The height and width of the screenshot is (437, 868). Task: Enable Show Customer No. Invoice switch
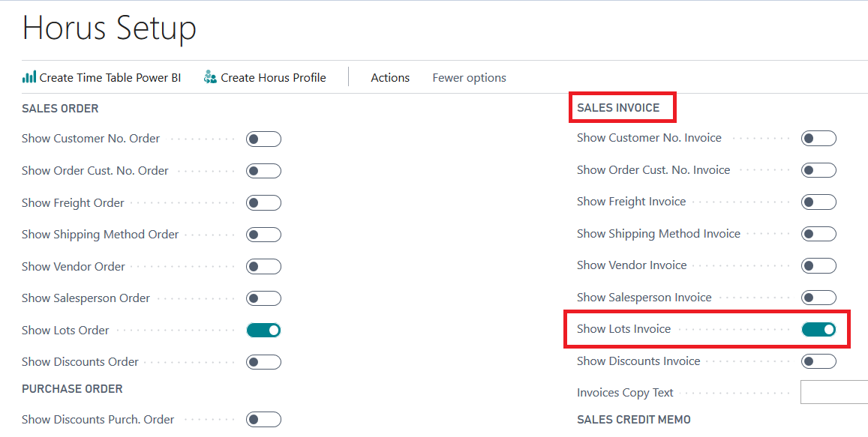pyautogui.click(x=818, y=138)
